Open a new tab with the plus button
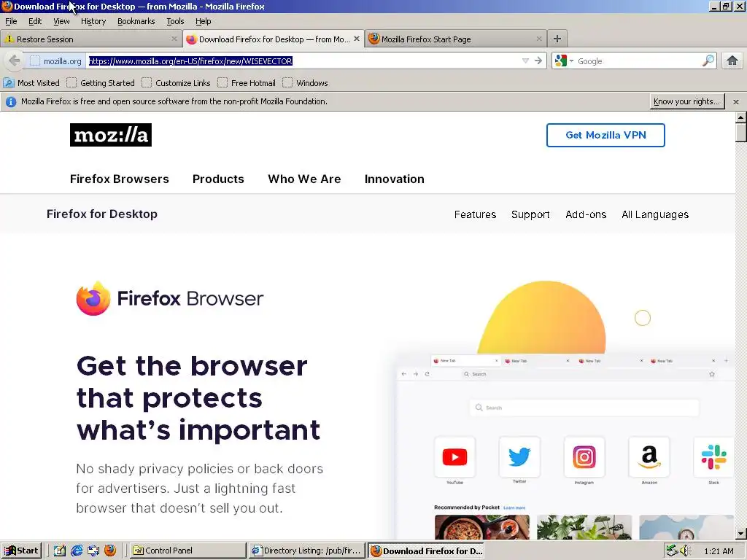The height and width of the screenshot is (560, 747). click(557, 39)
